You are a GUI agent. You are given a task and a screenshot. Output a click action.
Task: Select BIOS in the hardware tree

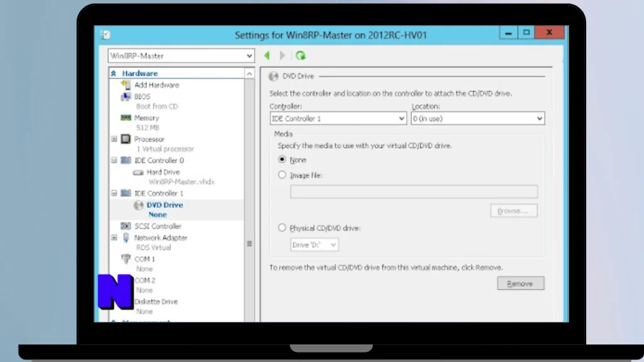[142, 97]
